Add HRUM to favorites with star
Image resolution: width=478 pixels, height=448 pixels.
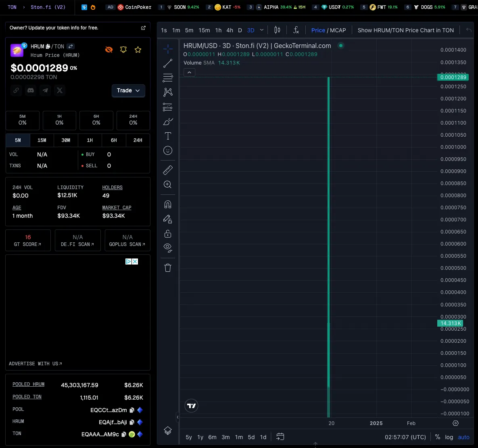(138, 50)
